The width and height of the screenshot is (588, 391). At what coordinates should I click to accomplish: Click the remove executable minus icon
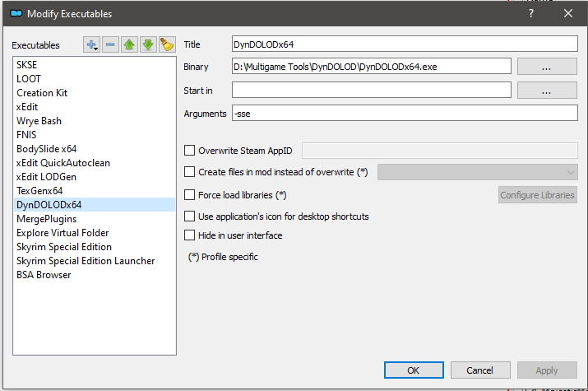pyautogui.click(x=111, y=44)
